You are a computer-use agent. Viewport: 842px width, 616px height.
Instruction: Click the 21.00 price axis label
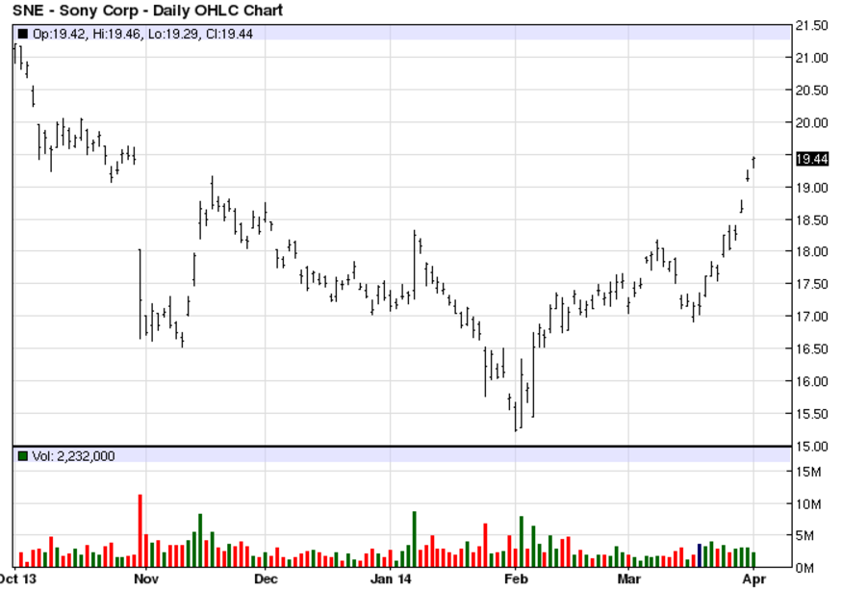coord(811,58)
